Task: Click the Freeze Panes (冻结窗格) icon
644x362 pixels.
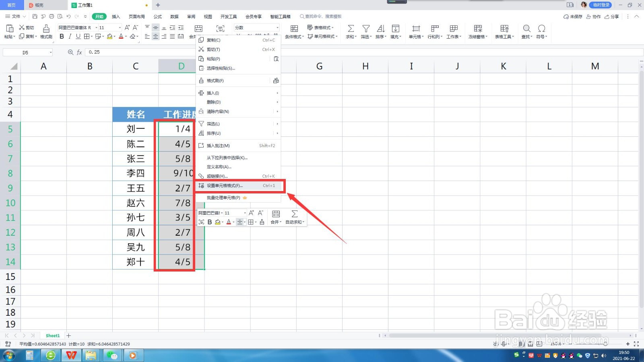Action: tap(478, 29)
